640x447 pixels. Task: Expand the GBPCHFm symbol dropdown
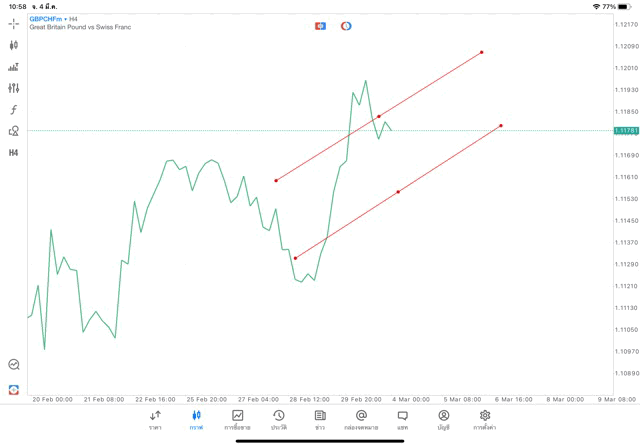click(x=46, y=19)
